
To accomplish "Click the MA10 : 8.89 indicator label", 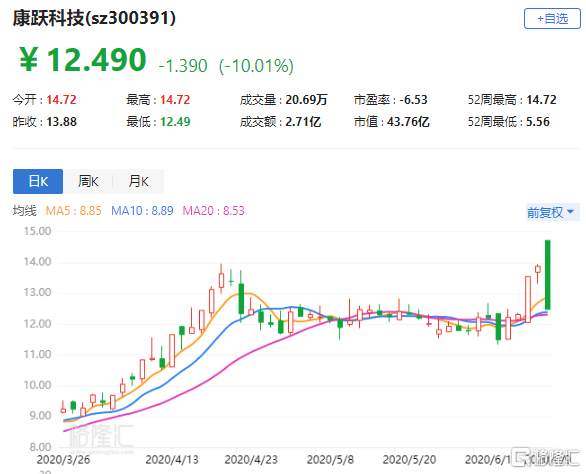I will pos(142,211).
